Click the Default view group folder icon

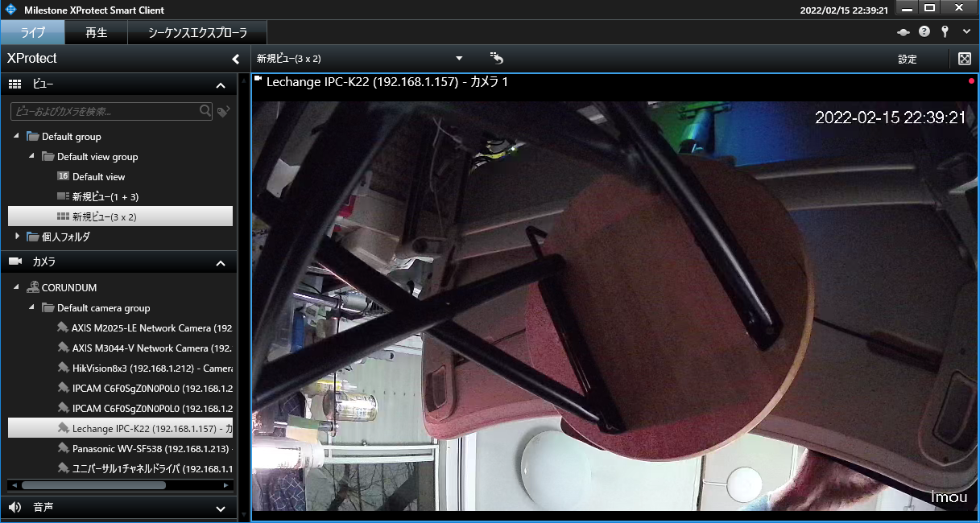tap(48, 157)
